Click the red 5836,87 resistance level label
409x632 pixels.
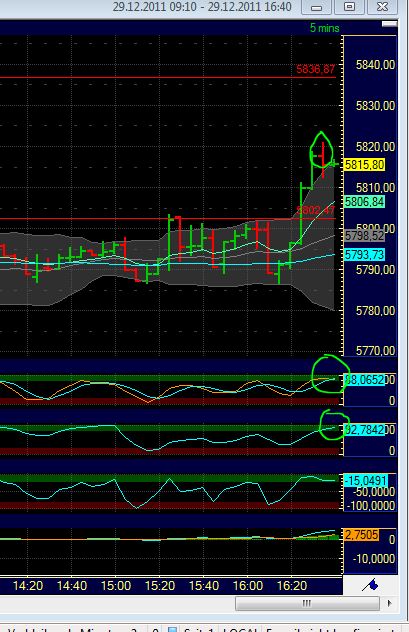click(316, 69)
